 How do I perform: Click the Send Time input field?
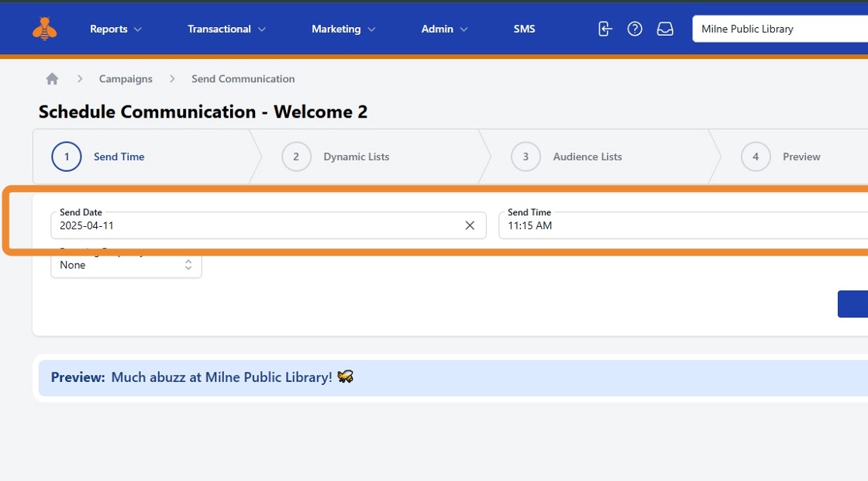click(683, 226)
